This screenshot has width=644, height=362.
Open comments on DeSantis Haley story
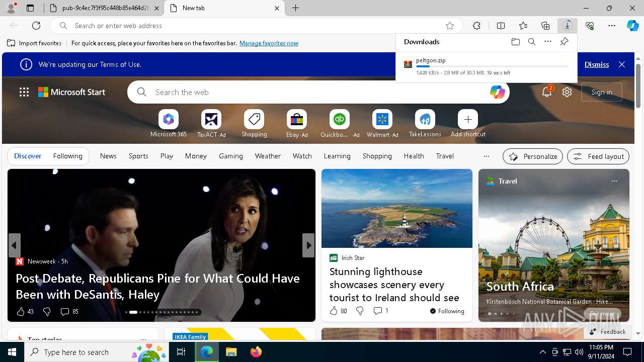(x=69, y=312)
